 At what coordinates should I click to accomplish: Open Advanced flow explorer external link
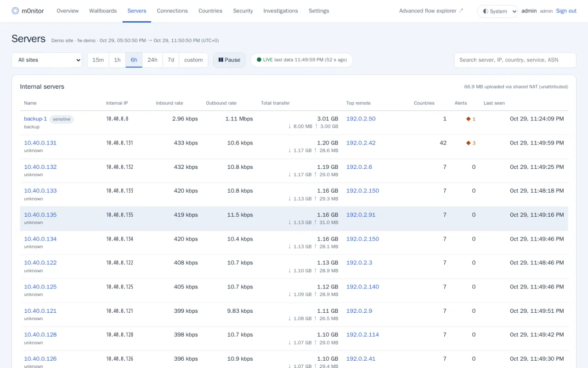[x=431, y=11]
